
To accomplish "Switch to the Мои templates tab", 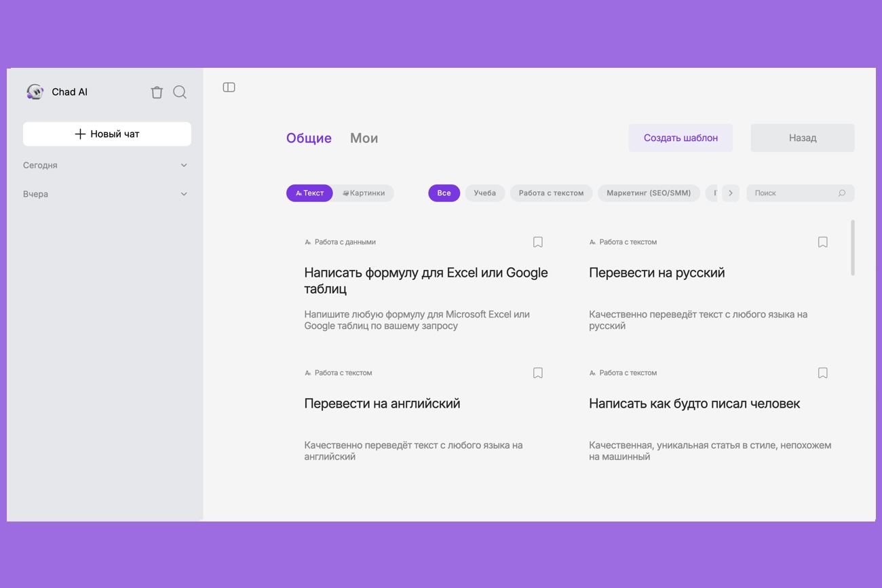I will click(364, 138).
